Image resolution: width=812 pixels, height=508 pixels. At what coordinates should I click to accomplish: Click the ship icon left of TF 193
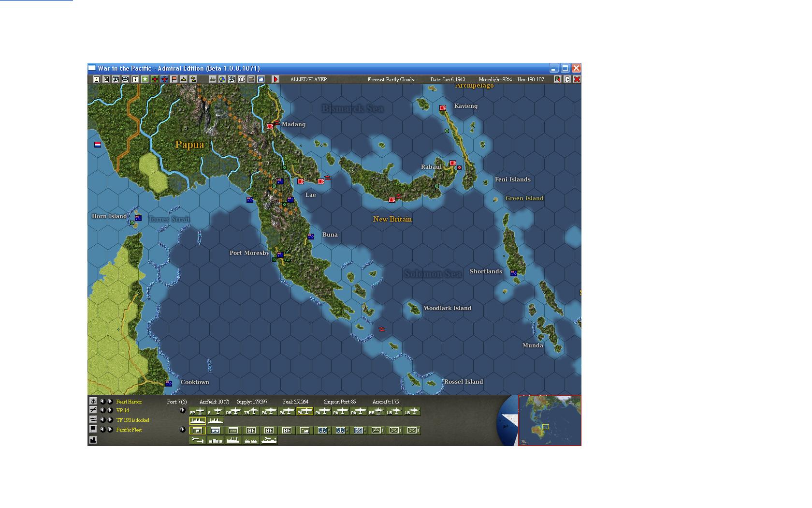point(93,419)
